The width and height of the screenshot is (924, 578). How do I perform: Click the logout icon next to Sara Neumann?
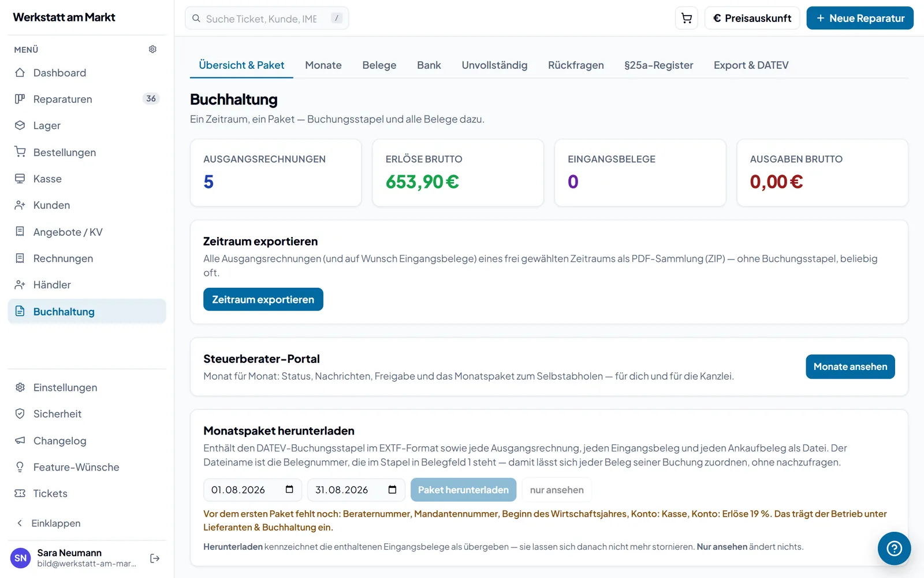tap(155, 558)
